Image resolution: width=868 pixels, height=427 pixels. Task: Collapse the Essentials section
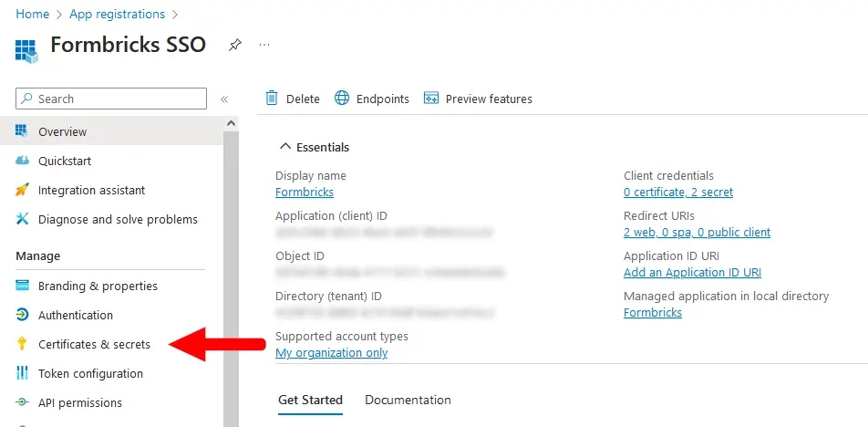(285, 147)
